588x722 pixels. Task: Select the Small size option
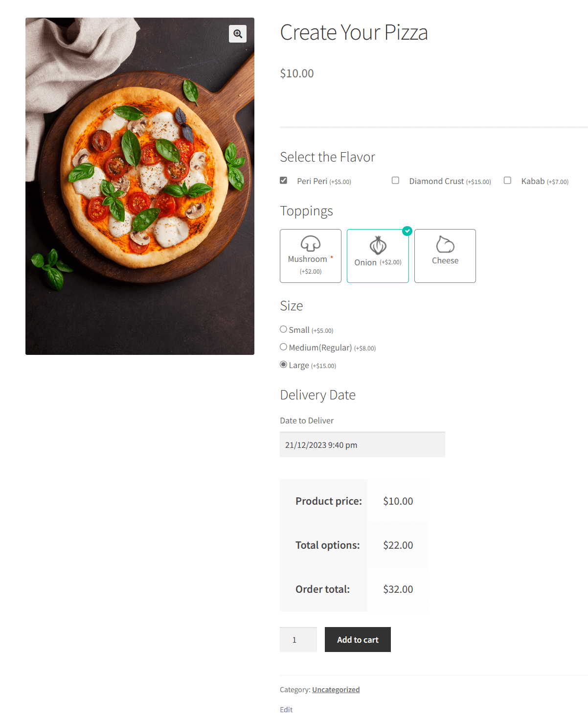(x=283, y=329)
